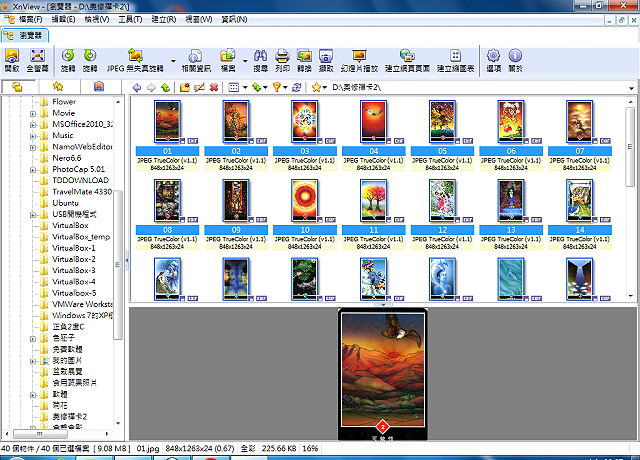
Task: Open the File operations toolbar icon
Action: point(228,60)
